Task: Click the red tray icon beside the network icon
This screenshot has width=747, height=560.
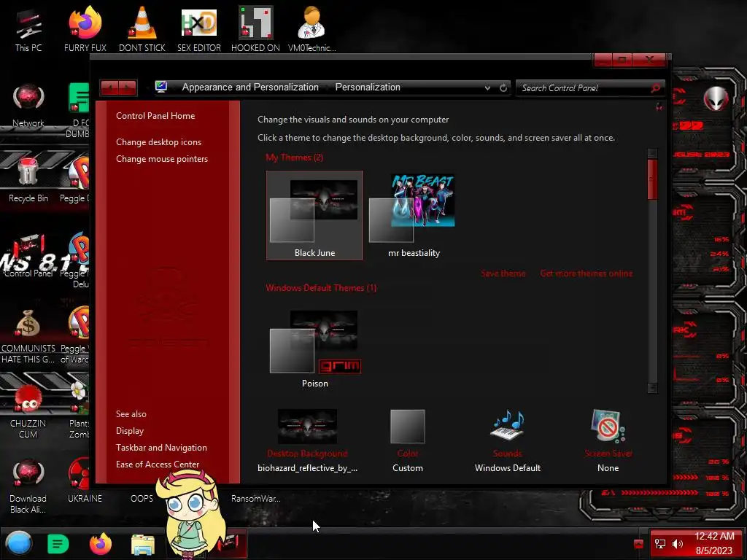Action: click(638, 544)
